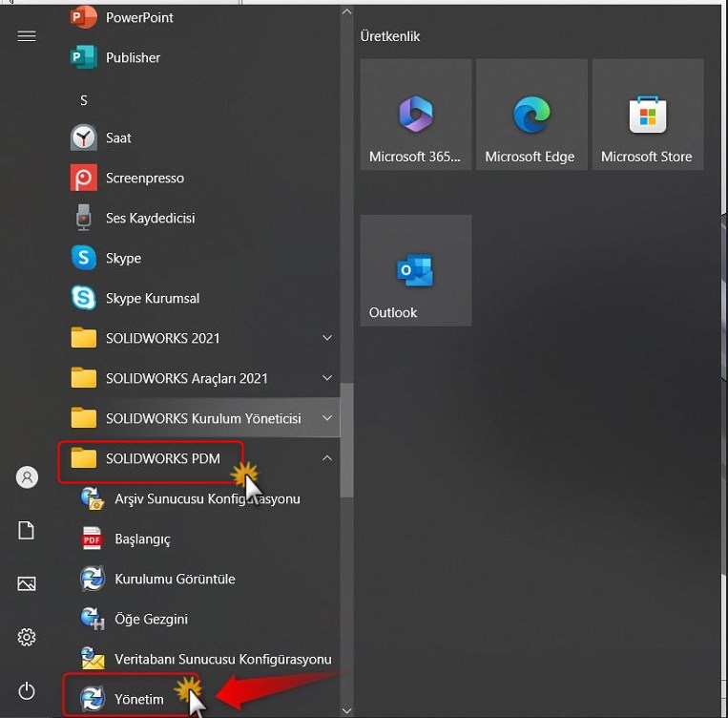Click scrollbar down arrow in app list

point(346,710)
